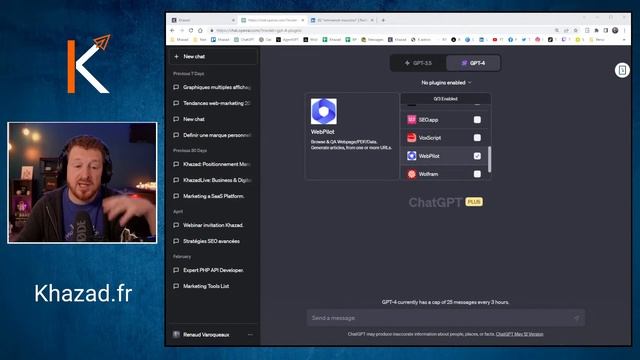Open a new browser tab with the plus icon
640x360 pixels.
383,20
